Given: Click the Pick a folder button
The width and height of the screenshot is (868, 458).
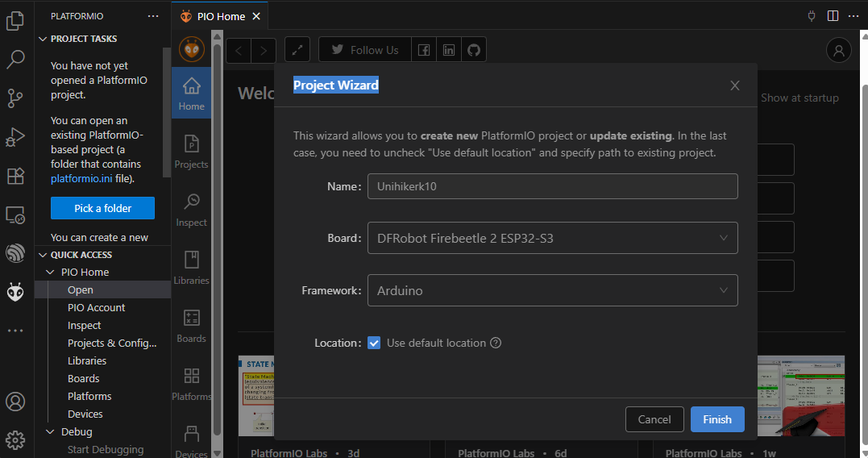Looking at the screenshot, I should pyautogui.click(x=102, y=208).
